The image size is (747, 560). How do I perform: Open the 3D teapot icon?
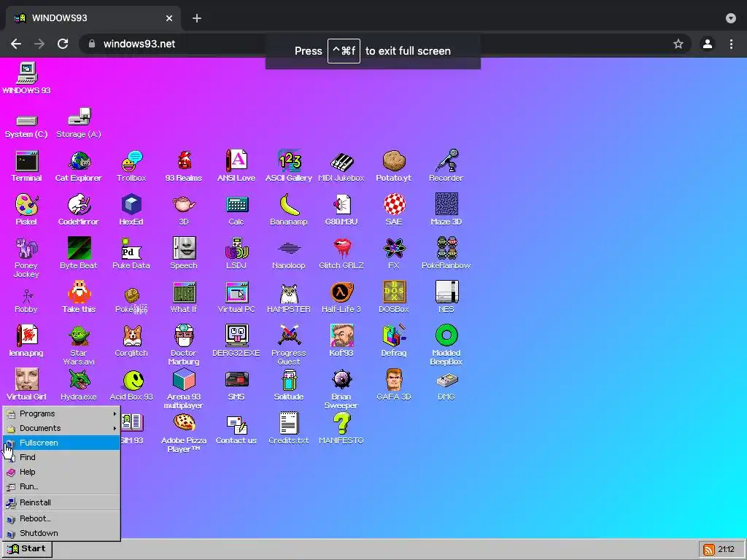click(184, 209)
